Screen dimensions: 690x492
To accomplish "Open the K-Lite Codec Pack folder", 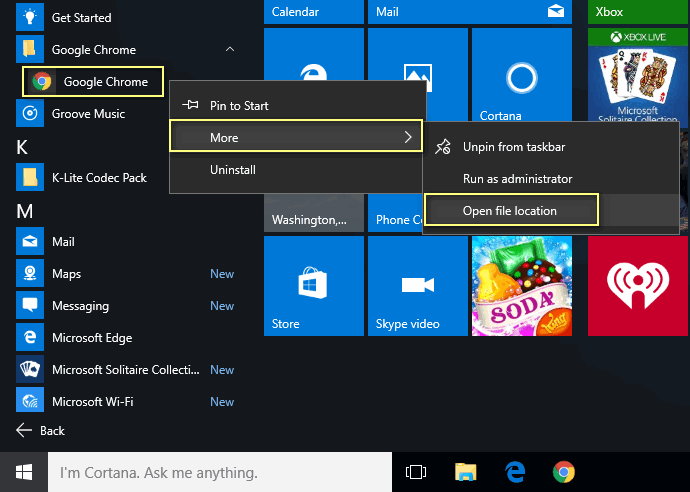I will tap(30, 177).
